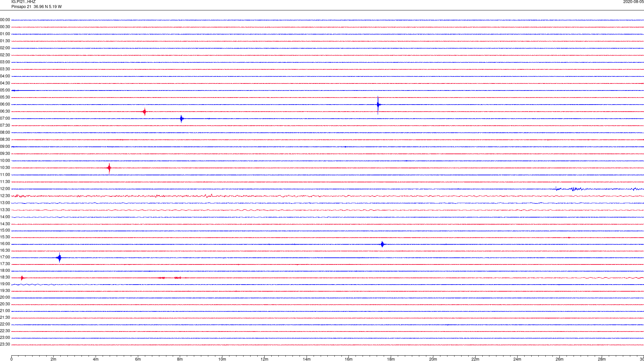Select the 02:30 time row label
The width and height of the screenshot is (644, 362).
(5, 55)
